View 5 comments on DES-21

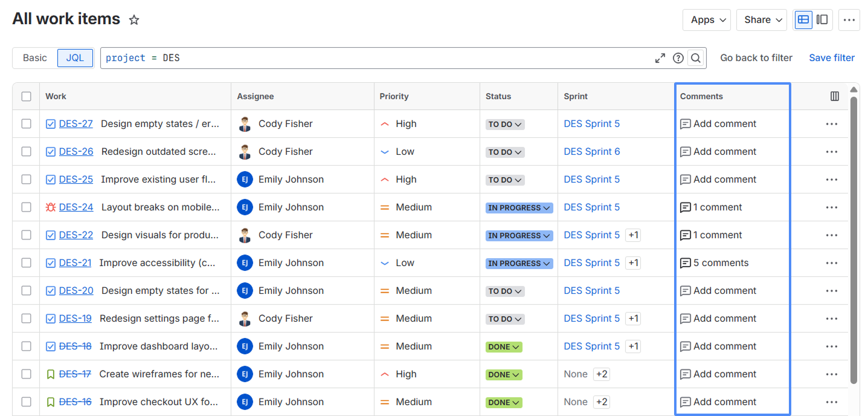[x=715, y=263]
